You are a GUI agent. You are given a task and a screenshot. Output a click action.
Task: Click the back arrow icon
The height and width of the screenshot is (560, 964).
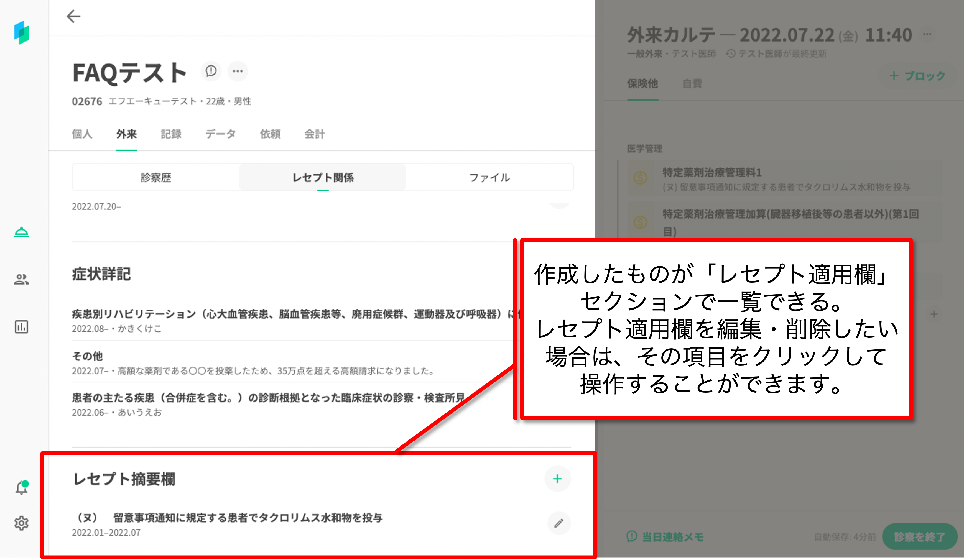click(x=73, y=16)
